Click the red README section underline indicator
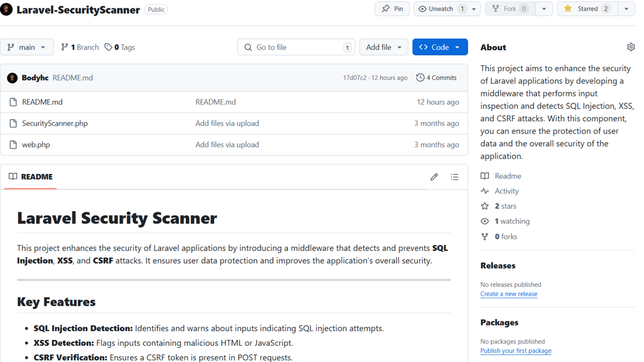The image size is (644, 362). pos(30,189)
